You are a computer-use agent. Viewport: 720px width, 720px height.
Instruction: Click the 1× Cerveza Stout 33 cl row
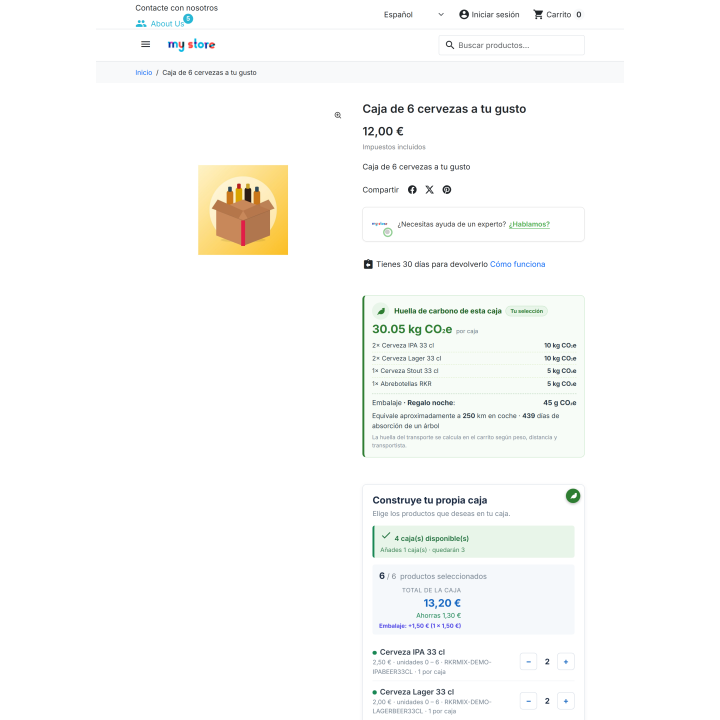click(474, 371)
